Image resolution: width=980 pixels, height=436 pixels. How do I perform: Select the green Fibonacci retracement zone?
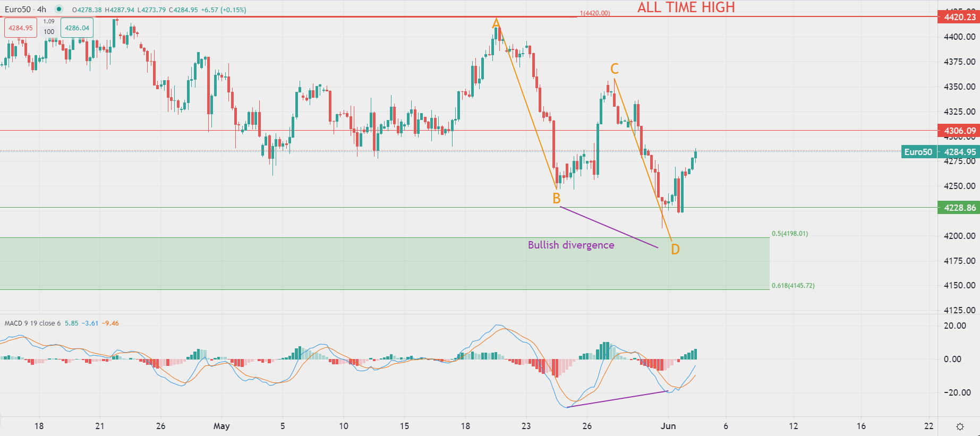click(x=372, y=263)
